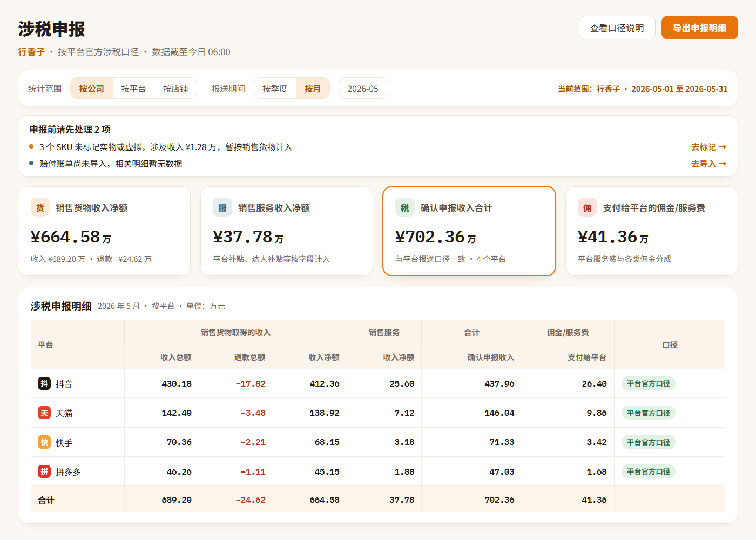Screen dimensions: 756x540
Task: Click the 服 icon on service income card
Action: (x=222, y=208)
